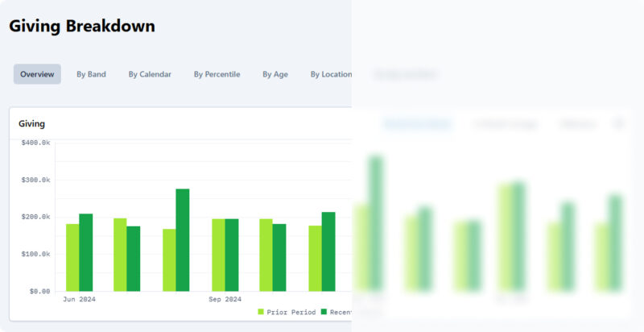Click the light green bar right after Sep 2024
This screenshot has height=332, width=644.
266,255
